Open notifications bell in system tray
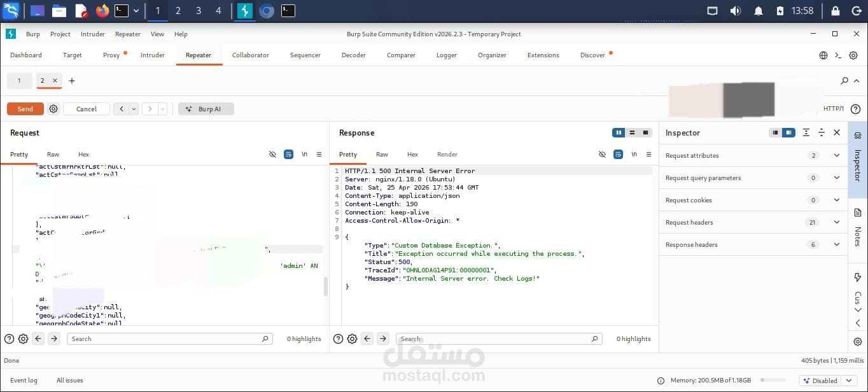Image resolution: width=868 pixels, height=392 pixels. 758,10
